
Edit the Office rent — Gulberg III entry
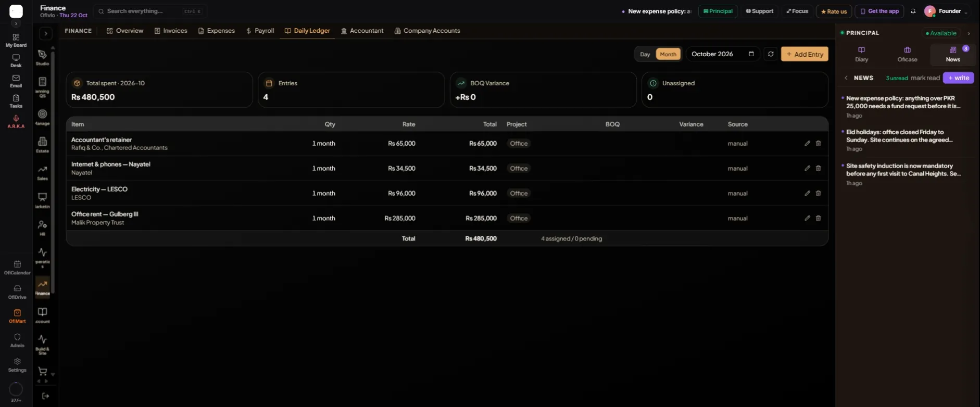(x=807, y=219)
